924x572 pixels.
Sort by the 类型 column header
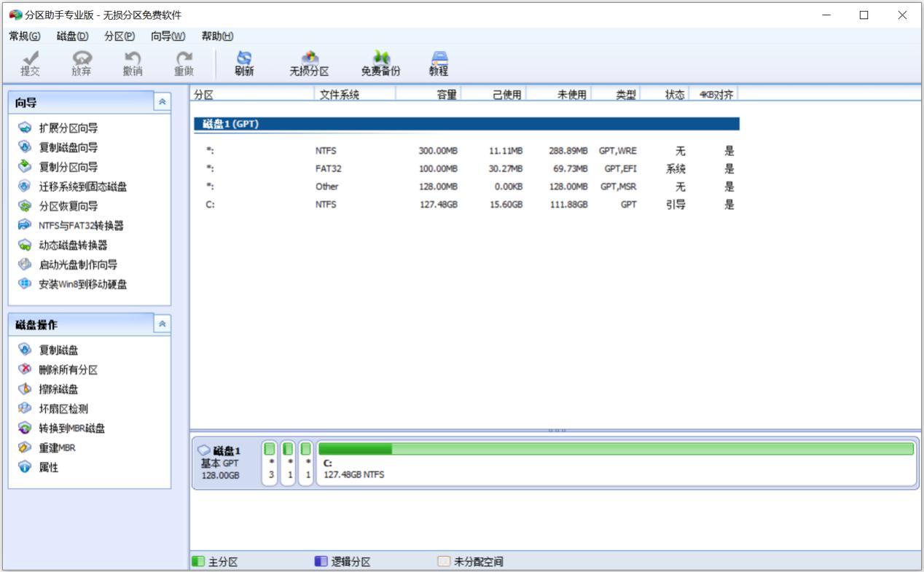pos(616,94)
